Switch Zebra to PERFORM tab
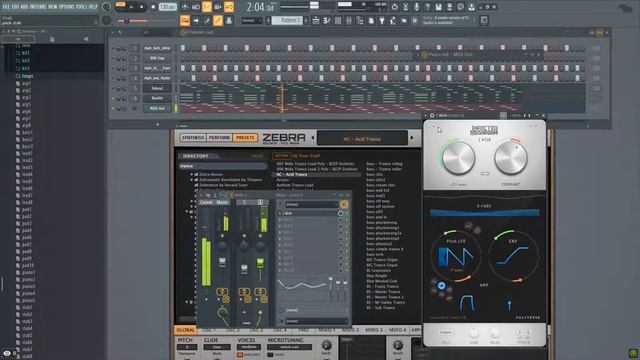 (x=220, y=138)
